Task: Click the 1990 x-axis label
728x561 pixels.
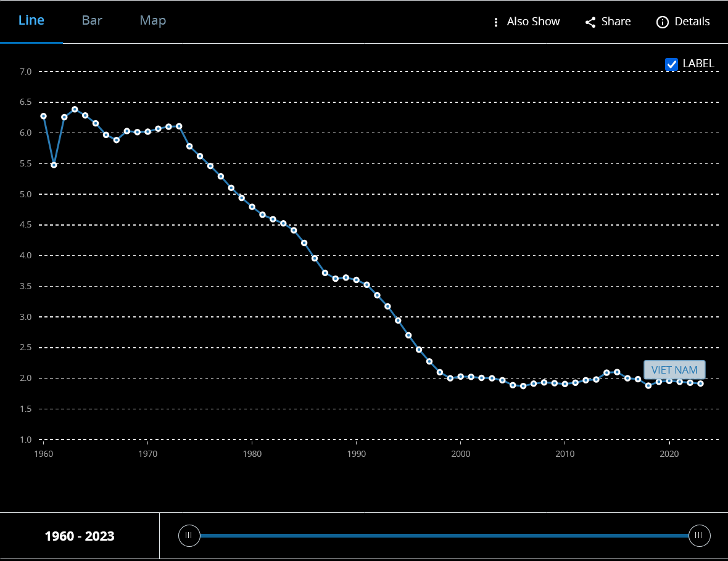Action: (356, 454)
